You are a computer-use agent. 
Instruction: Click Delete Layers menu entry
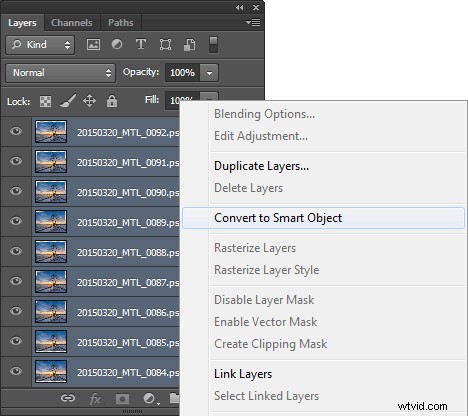tap(249, 188)
